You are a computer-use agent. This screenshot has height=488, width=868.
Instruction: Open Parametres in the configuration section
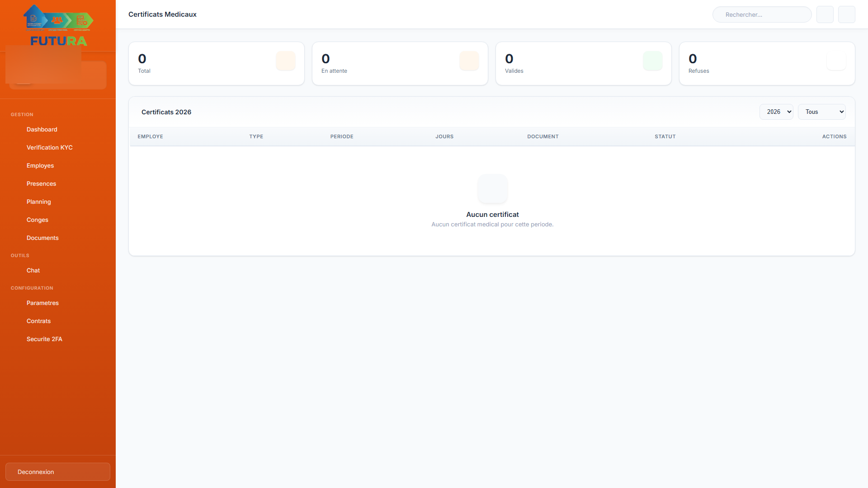coord(42,303)
